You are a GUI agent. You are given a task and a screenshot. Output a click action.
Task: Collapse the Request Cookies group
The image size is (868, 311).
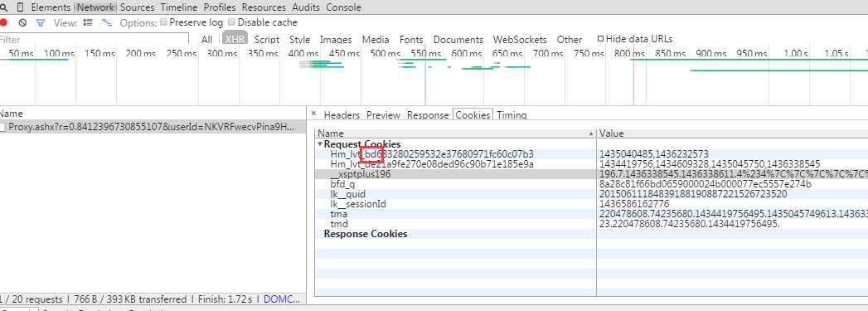319,143
